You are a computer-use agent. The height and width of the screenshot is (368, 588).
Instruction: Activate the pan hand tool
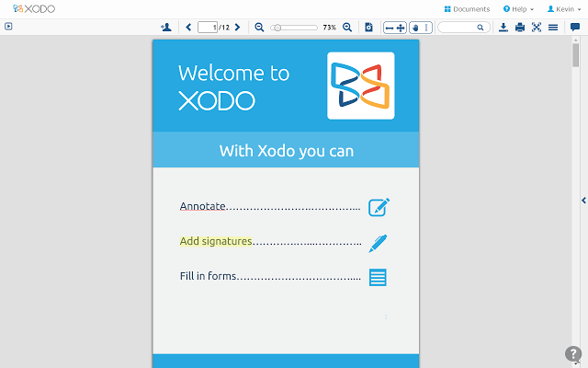(x=415, y=28)
